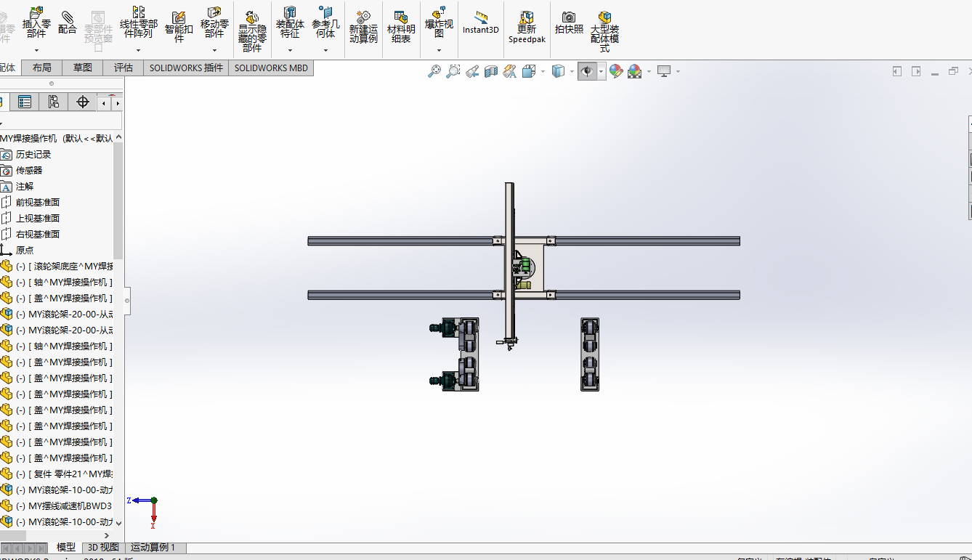Click the 原点 origin item
The image size is (972, 560).
pos(25,250)
